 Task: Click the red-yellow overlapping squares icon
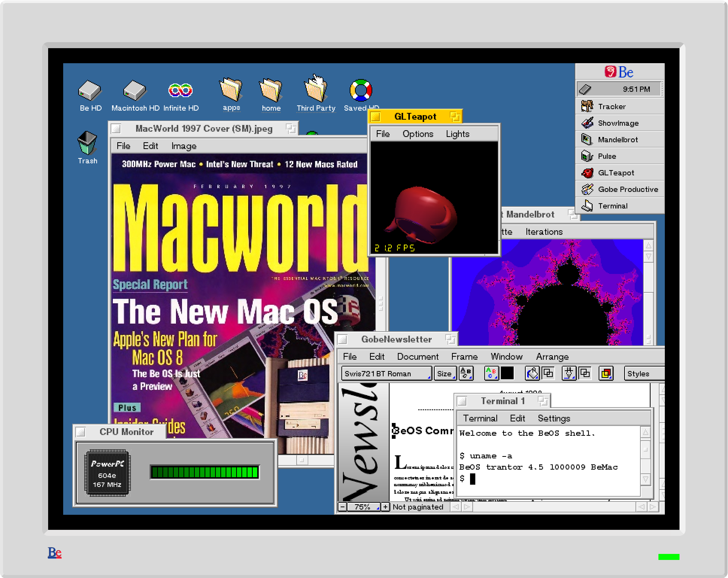606,373
